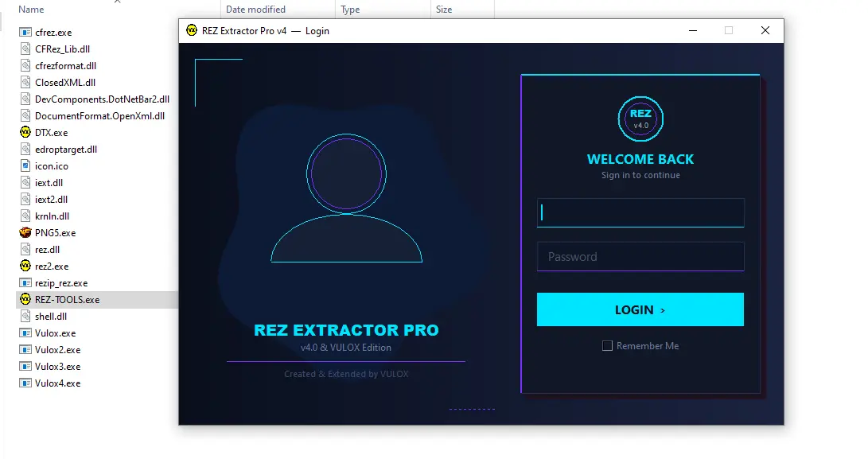Select the file name Vulox2.exe

[x=57, y=350]
